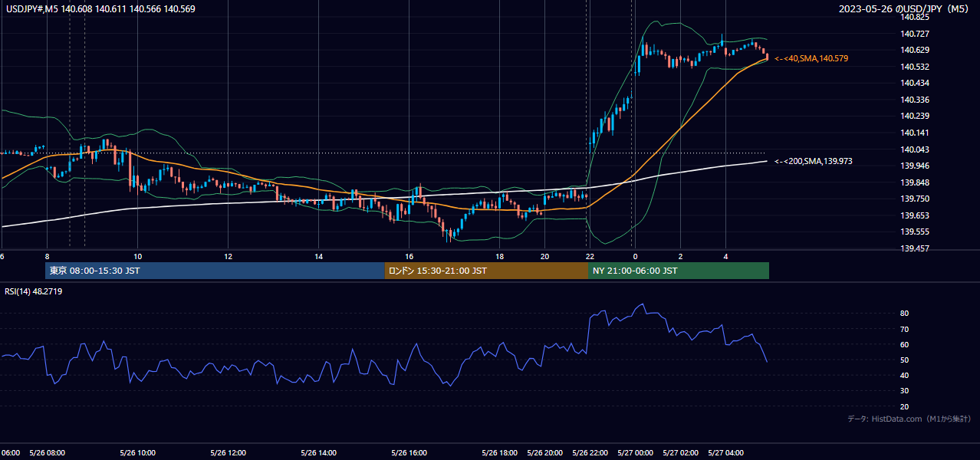Select the orange 40 SMA label 140.579
The width and height of the screenshot is (980, 460).
click(x=811, y=58)
